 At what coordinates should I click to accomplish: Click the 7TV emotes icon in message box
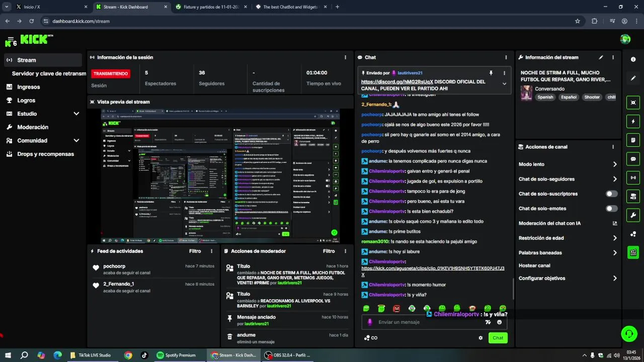[x=488, y=322]
